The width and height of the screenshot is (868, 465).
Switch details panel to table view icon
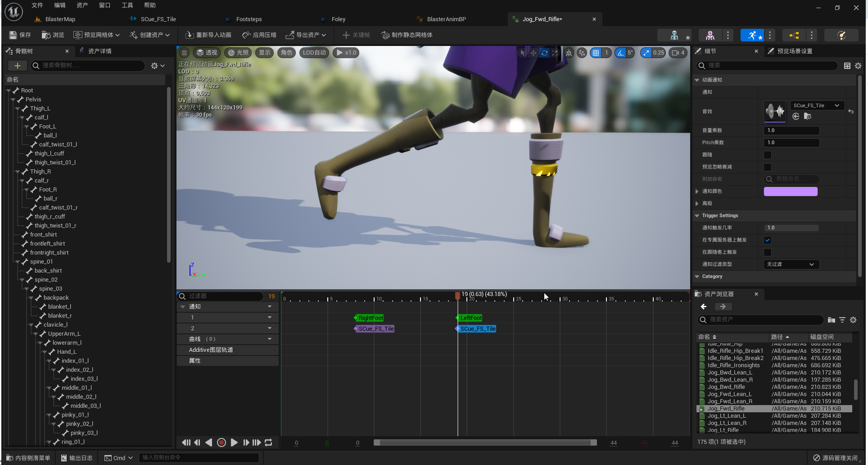847,66
